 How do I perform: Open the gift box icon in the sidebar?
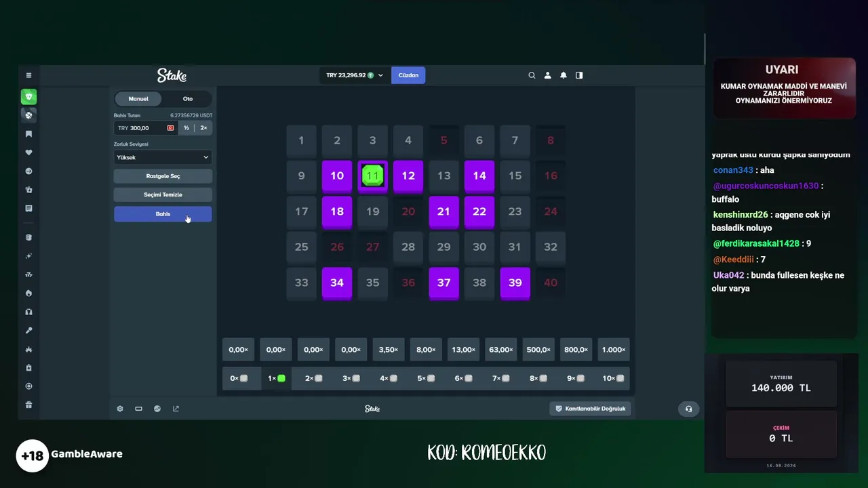(x=28, y=405)
